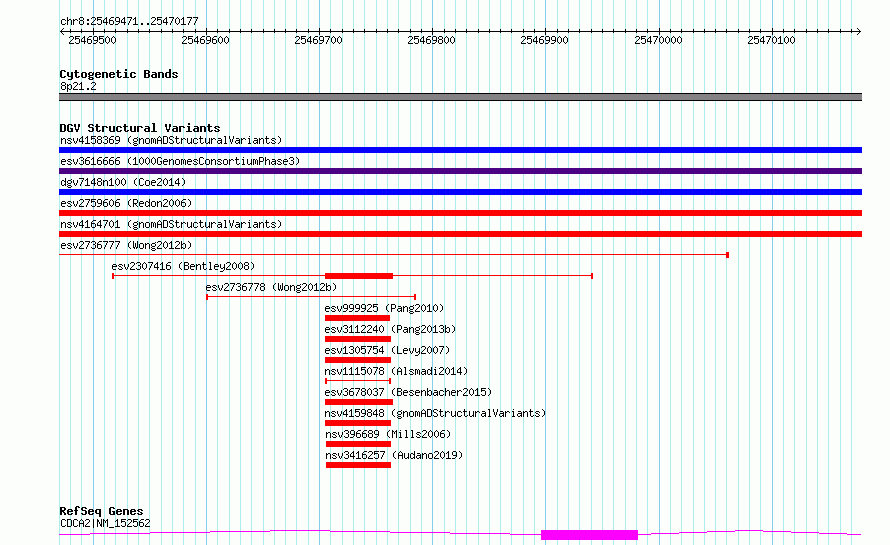This screenshot has height=545, width=890.
Task: Open variant nsv4164701 (gnomADStructuralVariants) label
Action: tap(171, 224)
